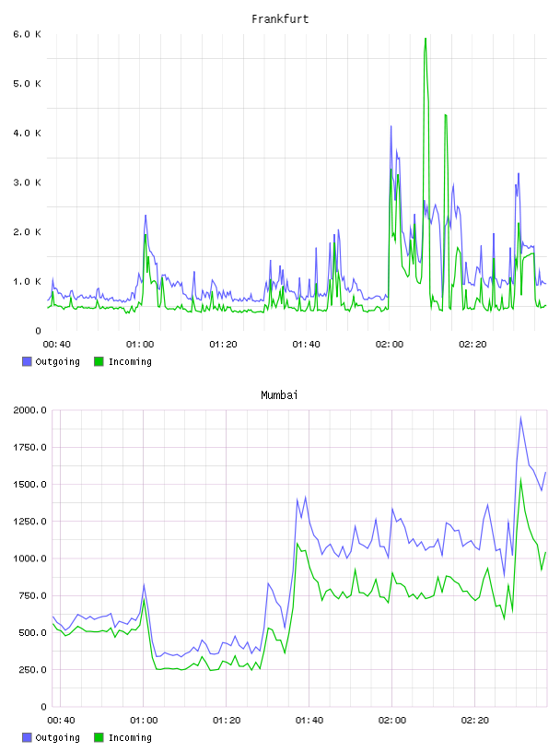The image size is (560, 752).
Task: Click the 00:40 x-axis label in Mumbai chart
Action: click(x=61, y=720)
